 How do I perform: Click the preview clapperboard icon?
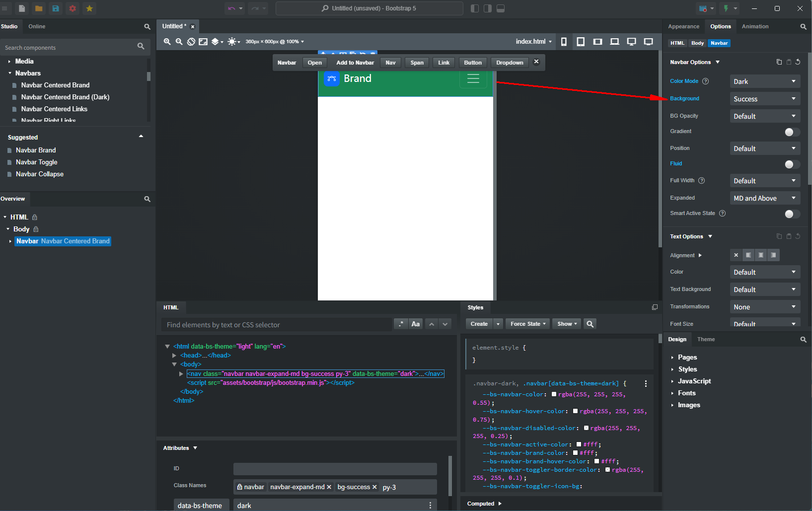[x=703, y=8]
